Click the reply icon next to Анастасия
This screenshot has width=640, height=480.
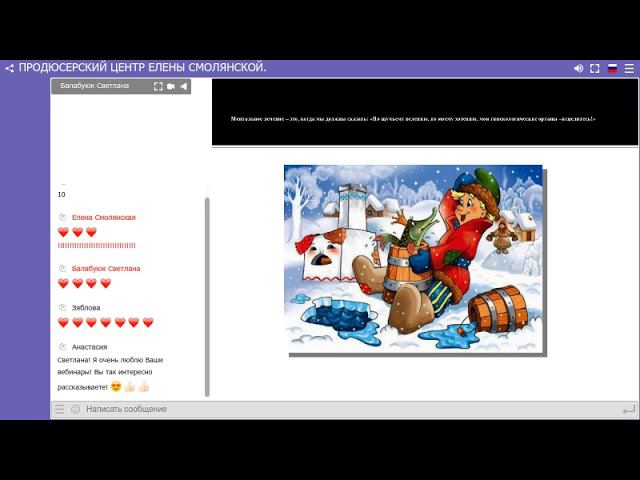(x=62, y=347)
